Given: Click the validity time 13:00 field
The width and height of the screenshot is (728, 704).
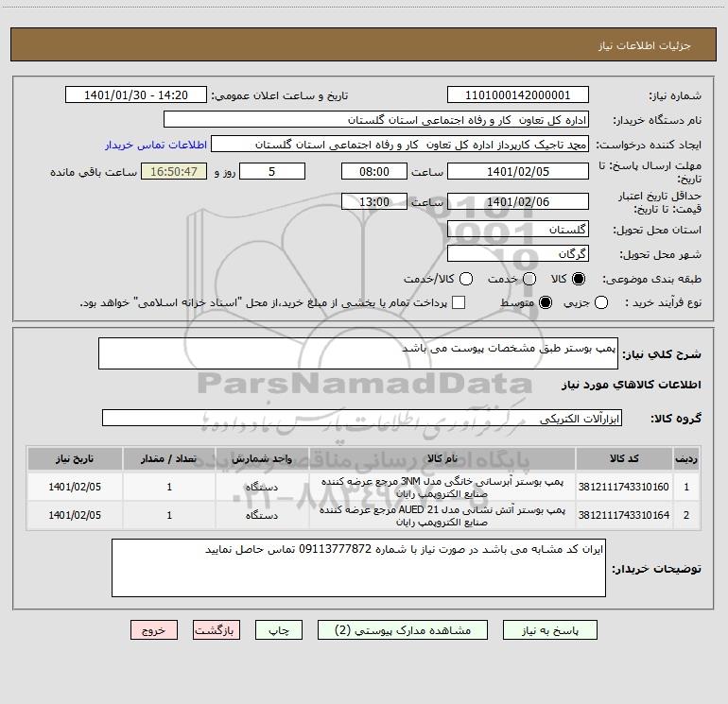Looking at the screenshot, I should tap(374, 201).
